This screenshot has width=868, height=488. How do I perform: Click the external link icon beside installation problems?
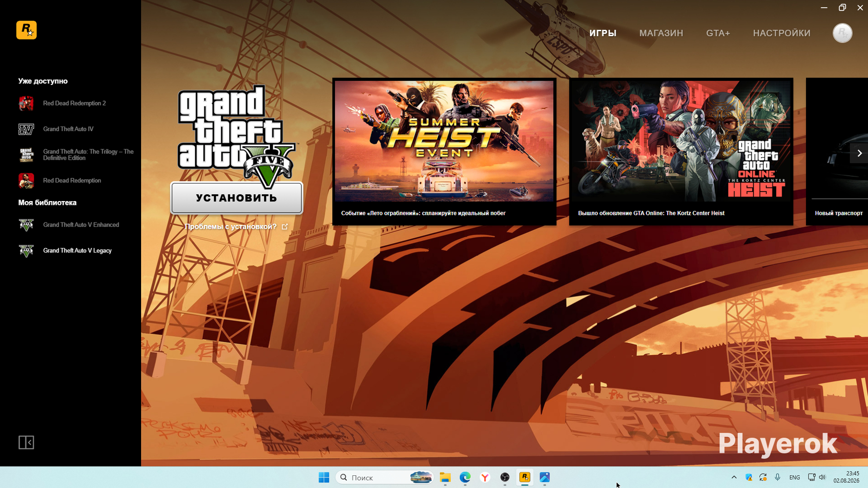[285, 227]
